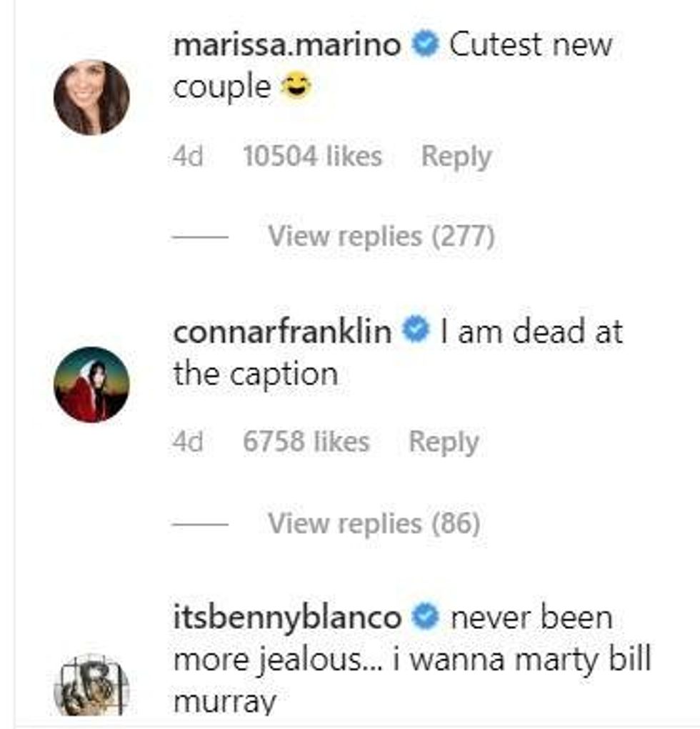Viewport: 700px width, 729px height.
Task: Click marissa.marino's blue verified badge
Action: point(426,45)
